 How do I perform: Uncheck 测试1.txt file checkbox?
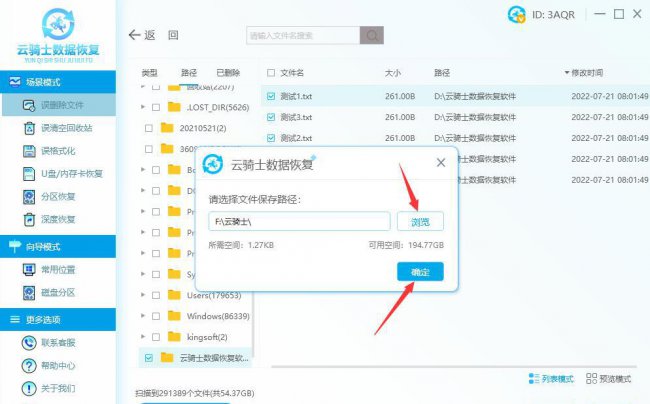(x=271, y=96)
